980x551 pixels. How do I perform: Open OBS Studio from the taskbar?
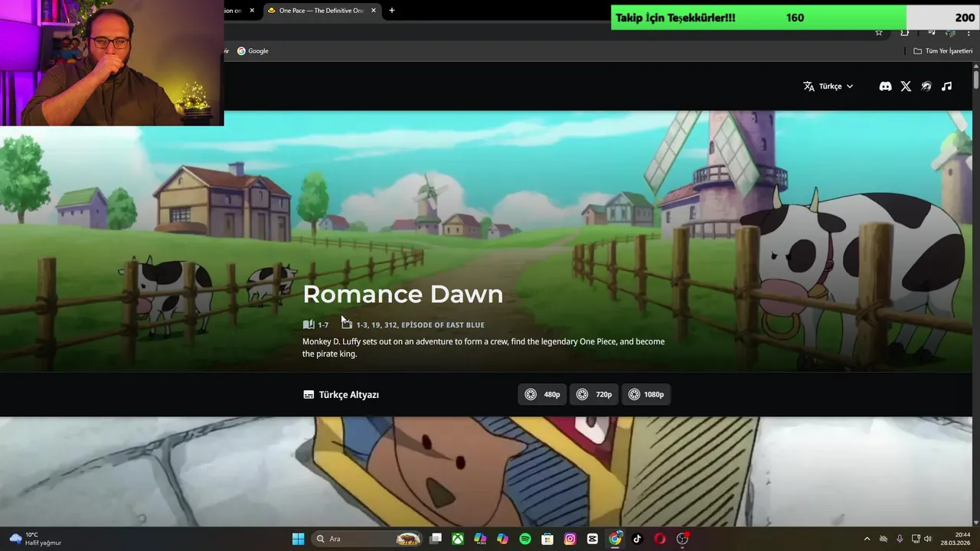tap(682, 539)
